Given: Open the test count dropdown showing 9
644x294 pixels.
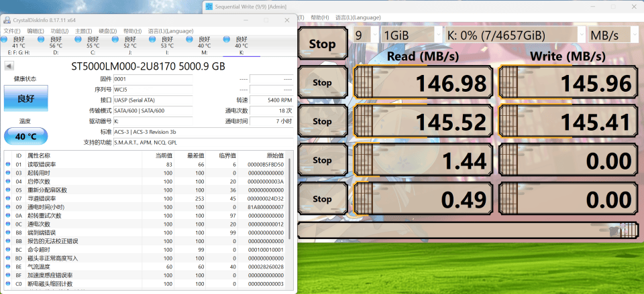Looking at the screenshot, I should click(366, 35).
